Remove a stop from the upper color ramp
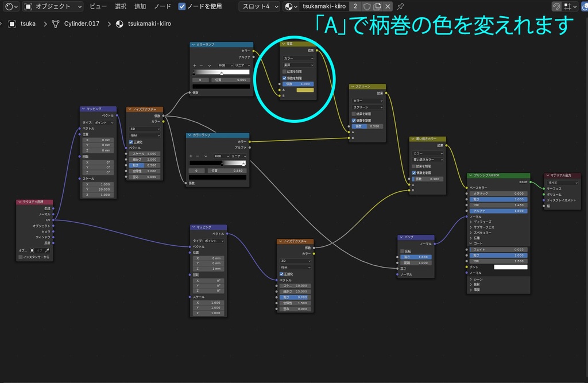This screenshot has height=383, width=588. (x=201, y=65)
